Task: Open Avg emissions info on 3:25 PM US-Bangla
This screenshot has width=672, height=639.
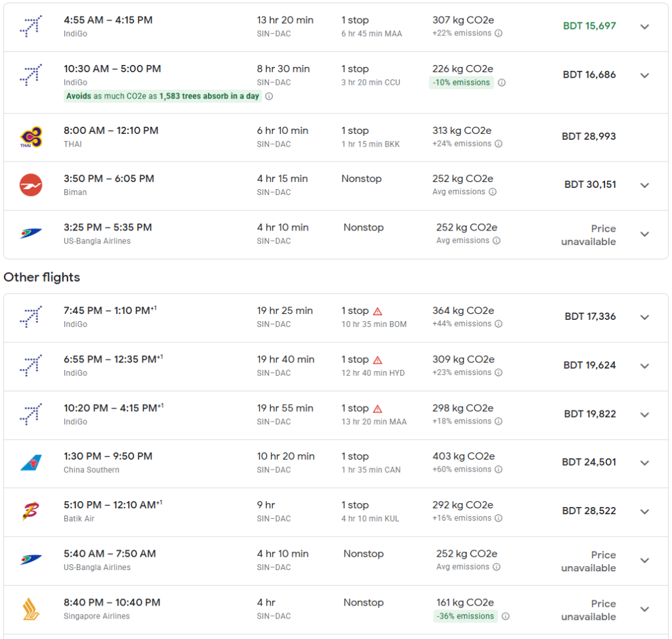Action: pyautogui.click(x=496, y=240)
